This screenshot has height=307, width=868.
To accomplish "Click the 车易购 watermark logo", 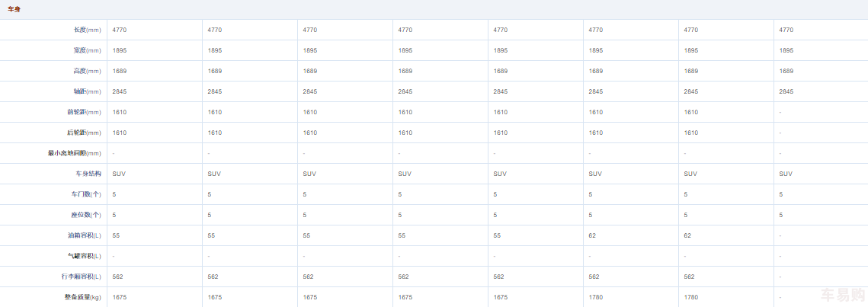I will 843,296.
